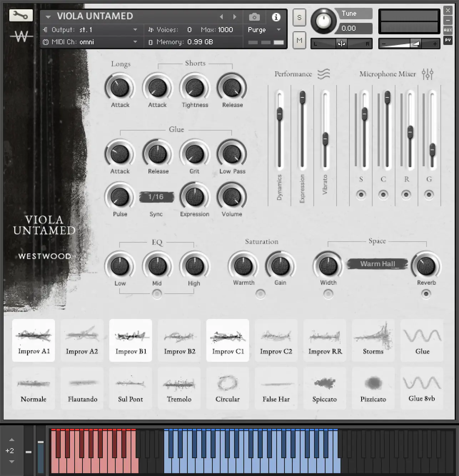Viewport: 459px width, 476px height.
Task: Select the Improv A1 articulation
Action: [34, 340]
